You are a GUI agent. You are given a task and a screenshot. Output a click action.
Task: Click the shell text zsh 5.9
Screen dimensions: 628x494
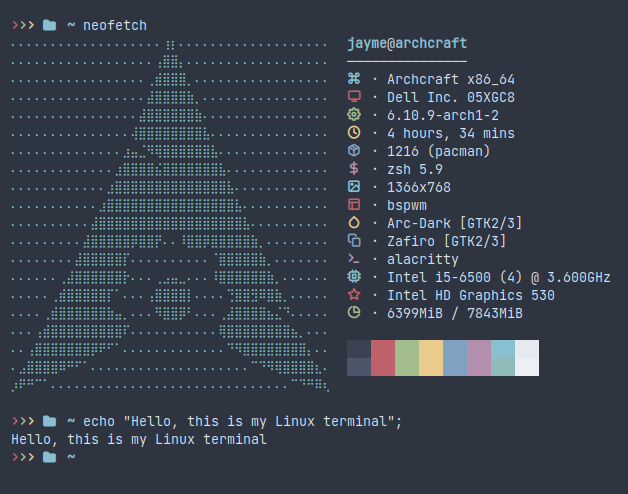415,169
